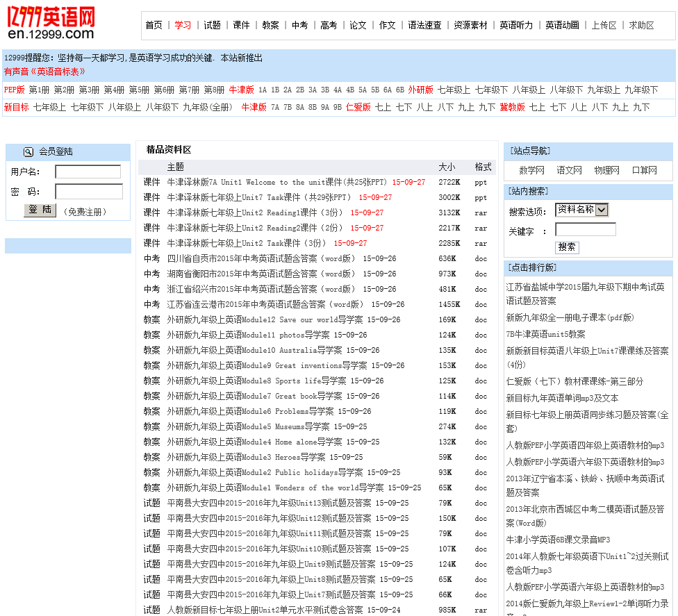Open 求助区 in the top navigation
The height and width of the screenshot is (616, 678).
(641, 25)
